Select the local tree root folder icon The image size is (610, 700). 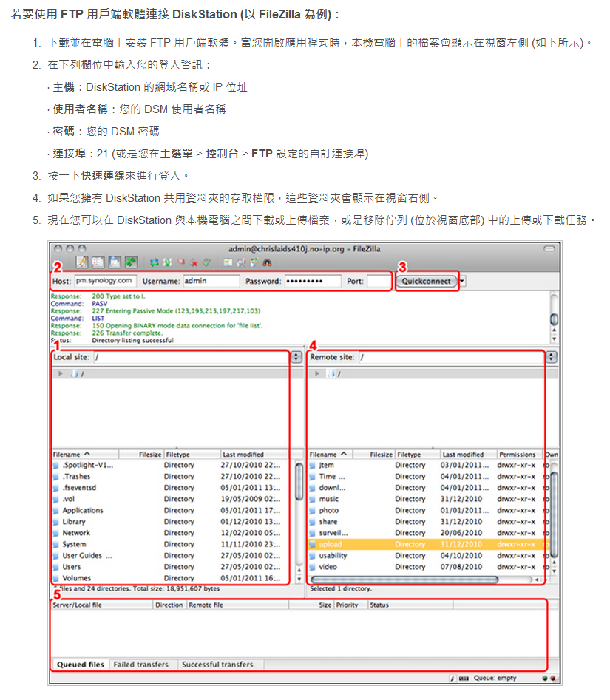click(75, 374)
